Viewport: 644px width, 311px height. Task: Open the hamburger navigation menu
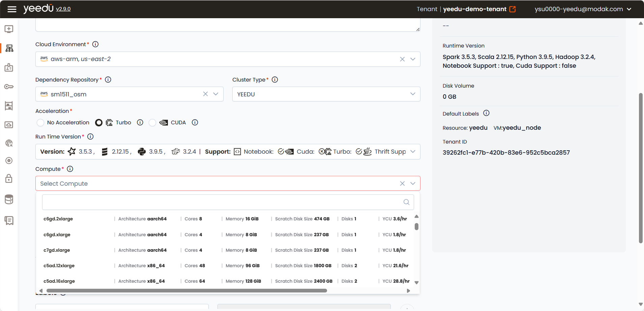pyautogui.click(x=12, y=9)
